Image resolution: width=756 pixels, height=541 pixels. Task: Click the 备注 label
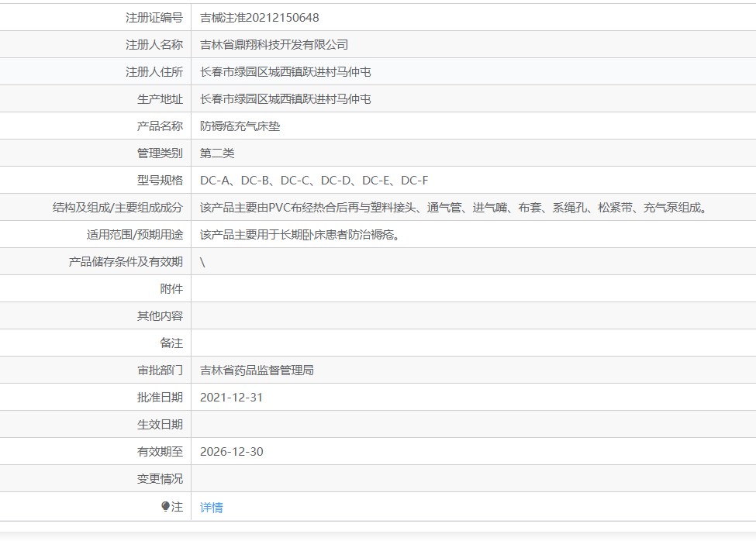pos(171,343)
